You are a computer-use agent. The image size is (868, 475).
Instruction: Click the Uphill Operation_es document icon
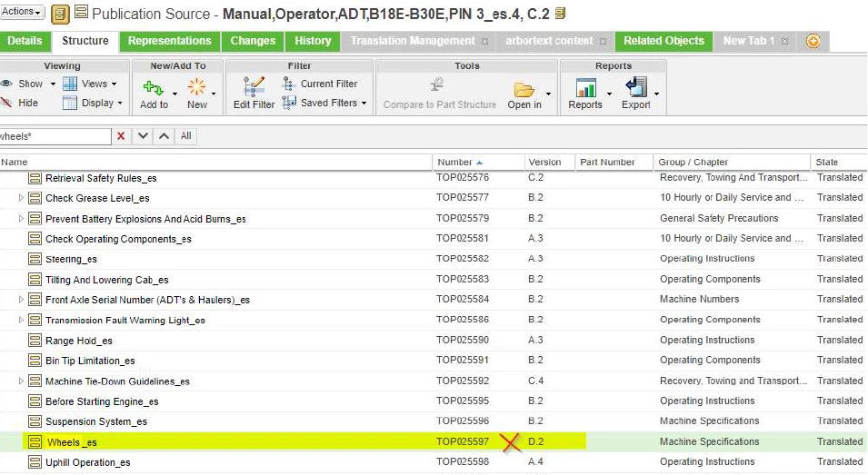click(x=35, y=462)
